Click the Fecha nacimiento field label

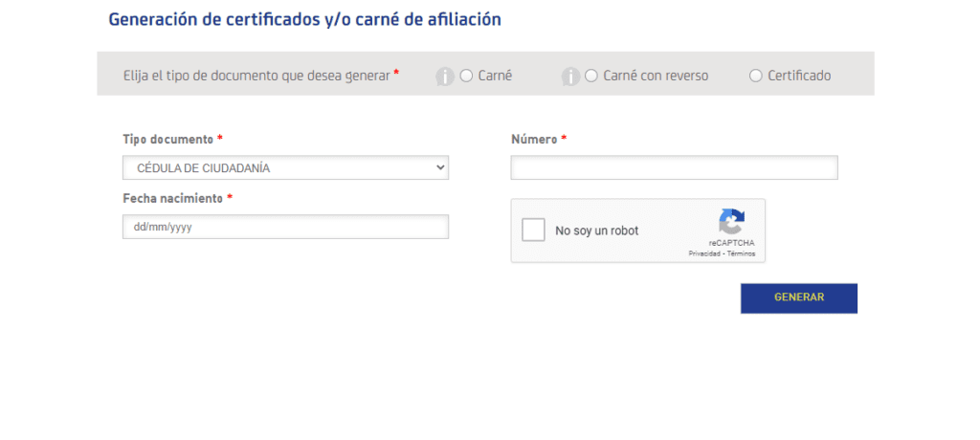[172, 198]
